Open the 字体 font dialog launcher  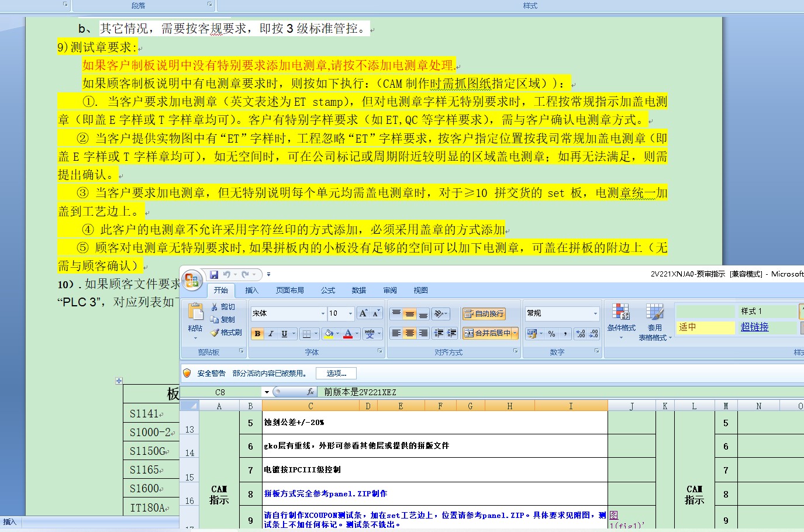pyautogui.click(x=380, y=351)
